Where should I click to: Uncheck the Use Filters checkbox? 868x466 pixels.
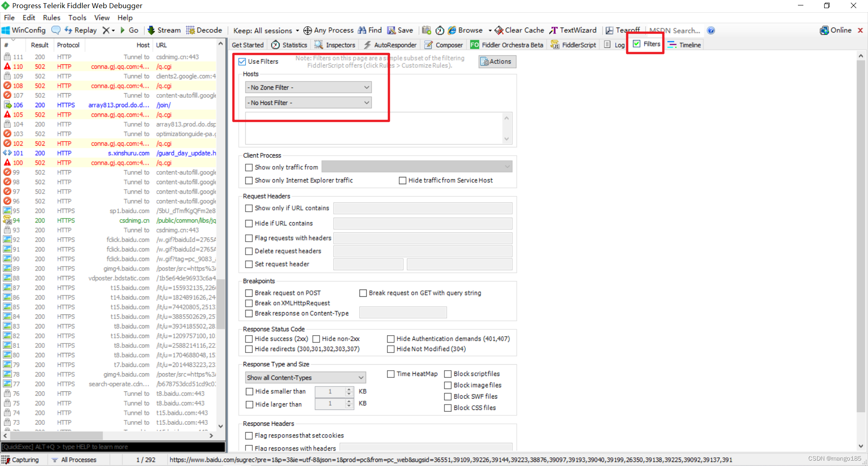pos(242,62)
